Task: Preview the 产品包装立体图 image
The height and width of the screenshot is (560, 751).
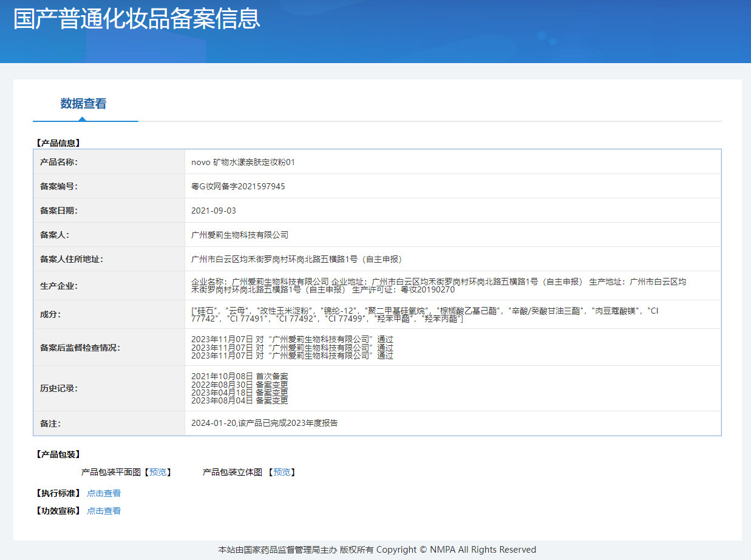Action: pos(282,472)
